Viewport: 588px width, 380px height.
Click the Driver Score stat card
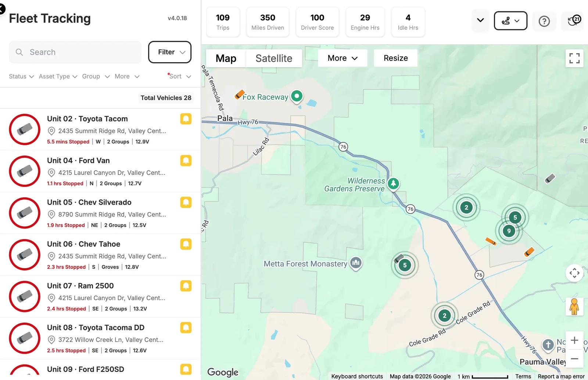(x=317, y=22)
